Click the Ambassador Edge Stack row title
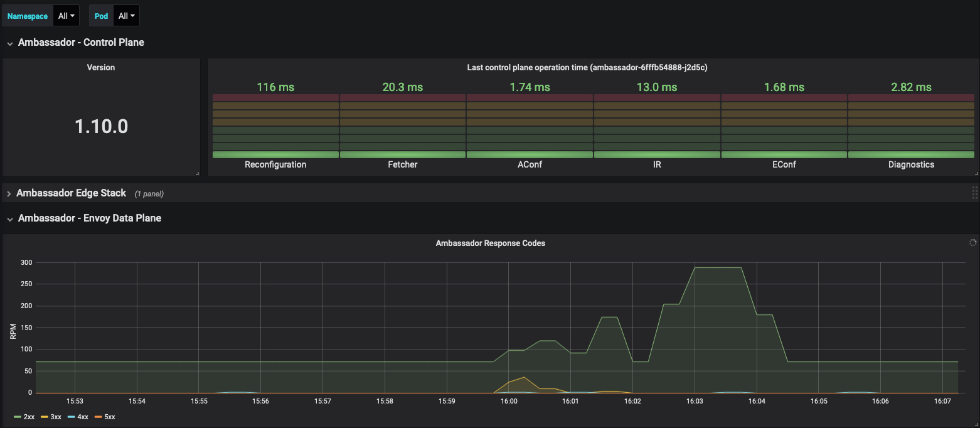 (72, 193)
